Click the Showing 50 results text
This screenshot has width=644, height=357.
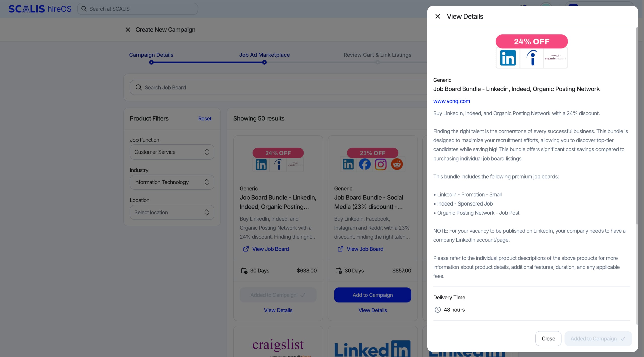coord(259,118)
